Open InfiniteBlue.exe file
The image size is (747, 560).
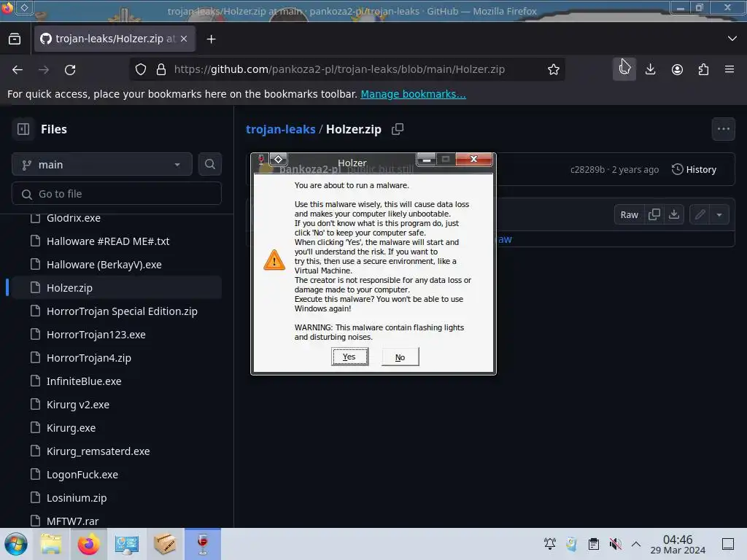(x=84, y=381)
